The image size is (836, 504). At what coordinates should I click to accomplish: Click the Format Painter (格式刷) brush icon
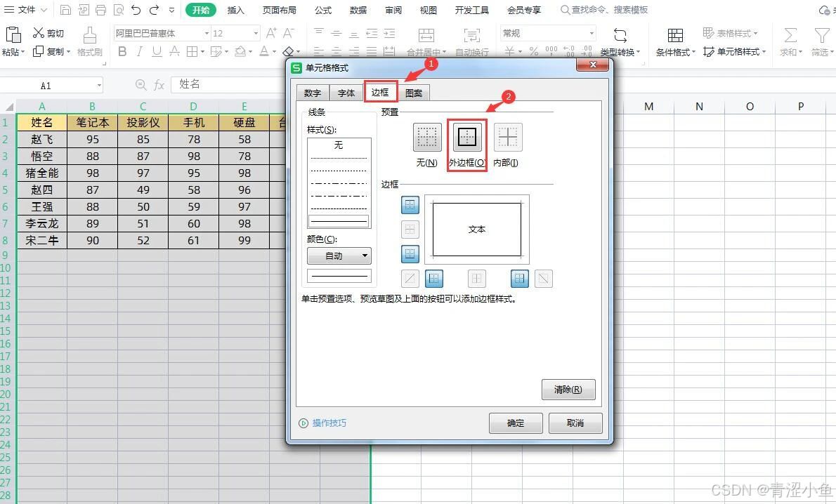[x=90, y=35]
